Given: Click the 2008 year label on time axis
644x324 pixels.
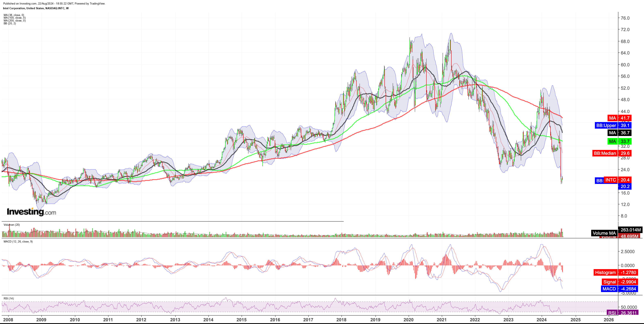Looking at the screenshot, I should (8, 319).
